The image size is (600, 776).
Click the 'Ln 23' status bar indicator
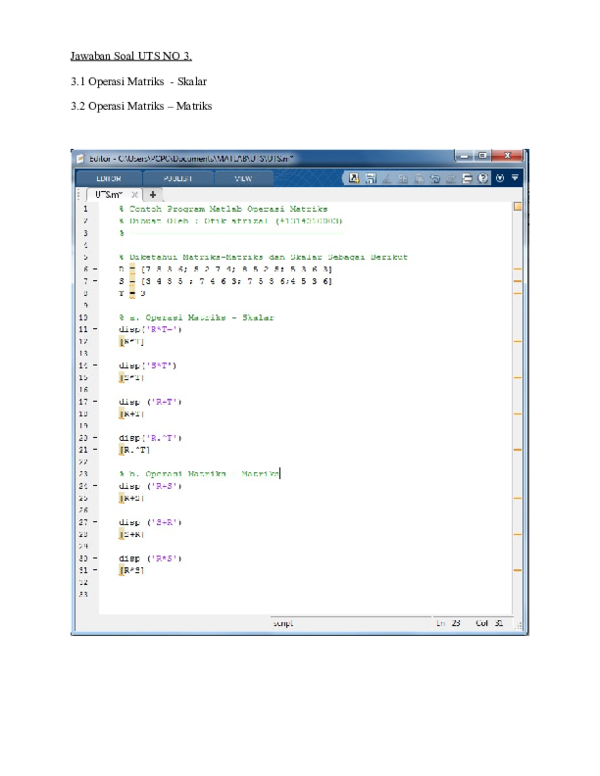coord(449,623)
